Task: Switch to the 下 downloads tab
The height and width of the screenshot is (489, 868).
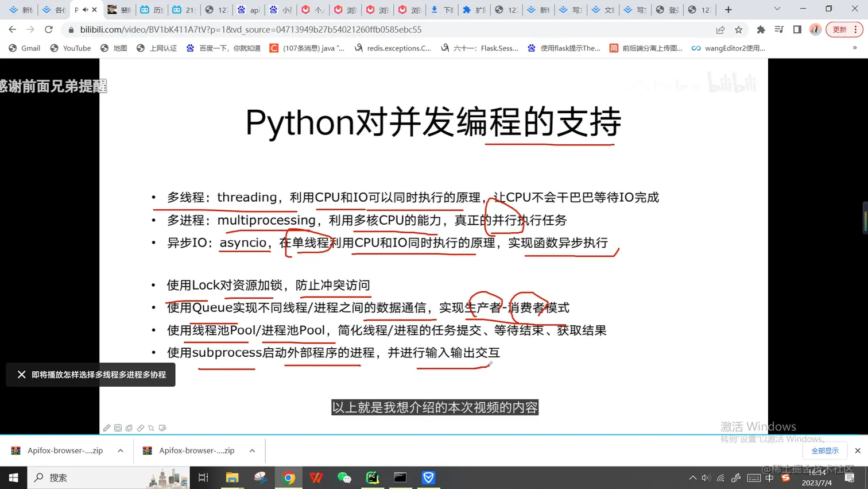Action: coord(441,10)
